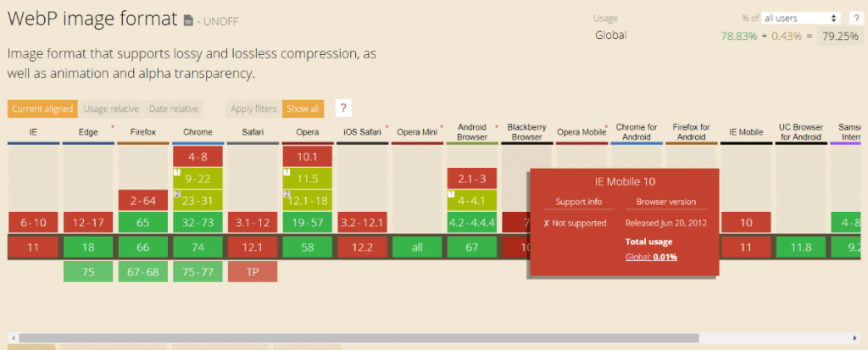Click the Safari column header
Image resolution: width=868 pixels, height=350 pixels.
pos(252,133)
